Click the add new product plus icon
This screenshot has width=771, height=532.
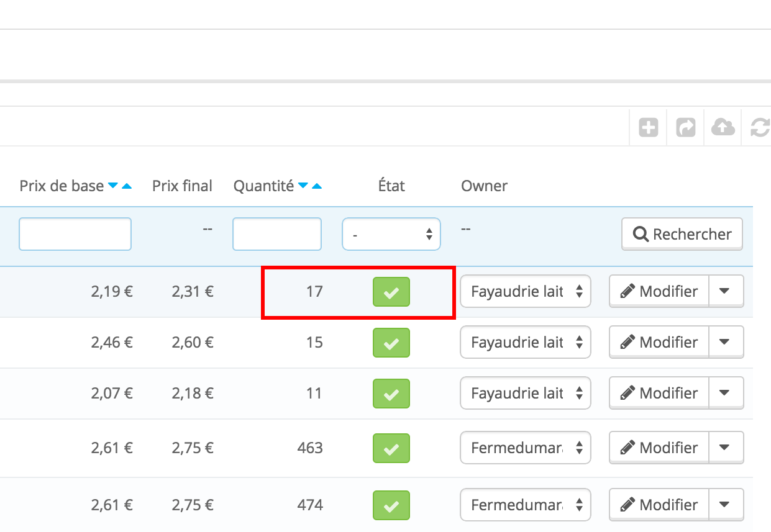649,128
